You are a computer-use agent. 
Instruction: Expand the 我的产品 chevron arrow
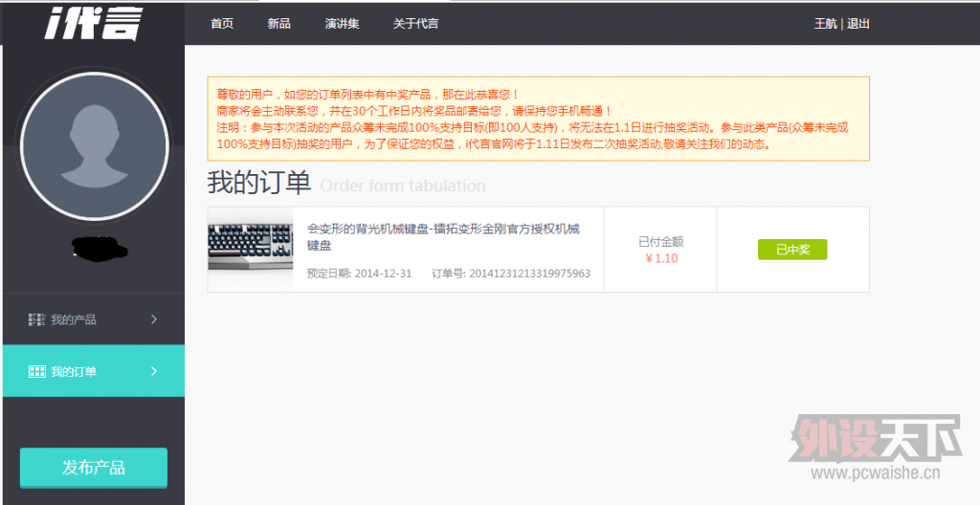coord(154,319)
